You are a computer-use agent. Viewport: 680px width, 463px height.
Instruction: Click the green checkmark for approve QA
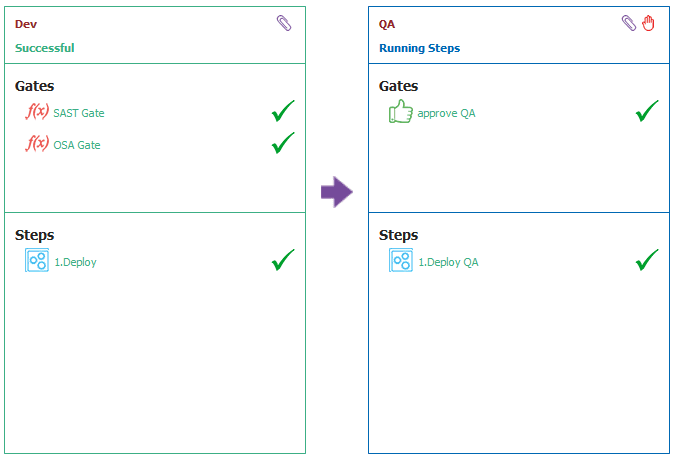(647, 111)
